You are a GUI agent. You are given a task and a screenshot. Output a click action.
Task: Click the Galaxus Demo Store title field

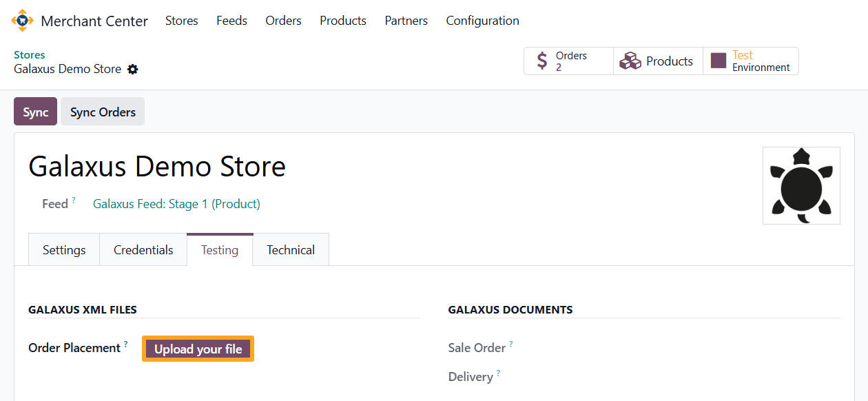click(x=157, y=167)
